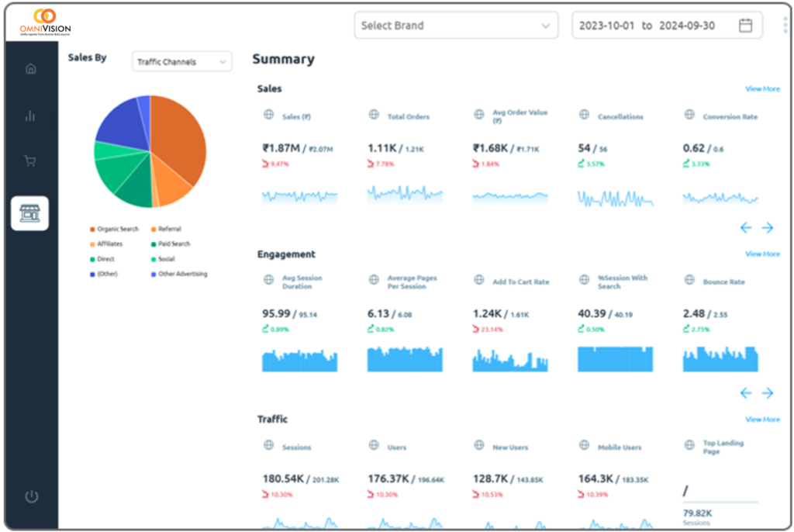This screenshot has height=532, width=794.
Task: Open the Home icon in sidebar
Action: pos(31,68)
